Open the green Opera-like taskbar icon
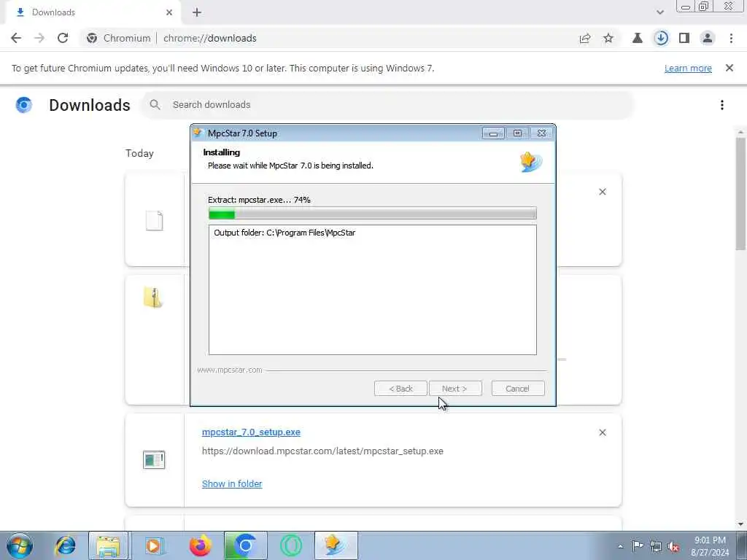Image resolution: width=747 pixels, height=560 pixels. (x=290, y=545)
